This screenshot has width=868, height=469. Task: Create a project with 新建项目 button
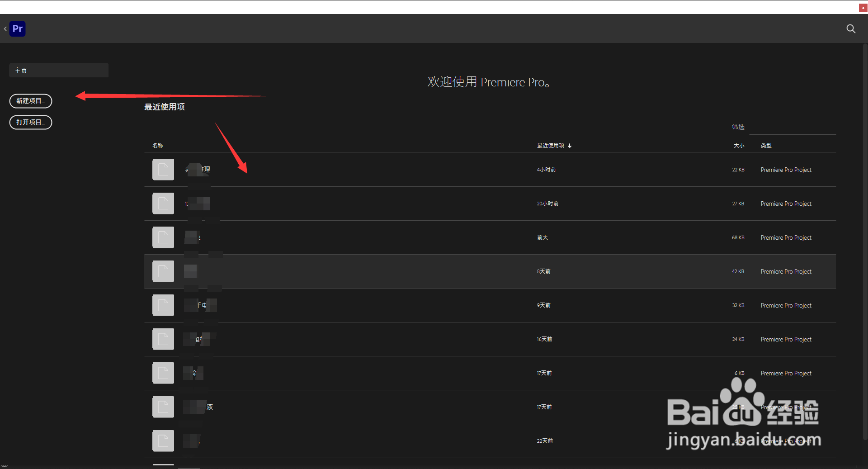pos(31,101)
